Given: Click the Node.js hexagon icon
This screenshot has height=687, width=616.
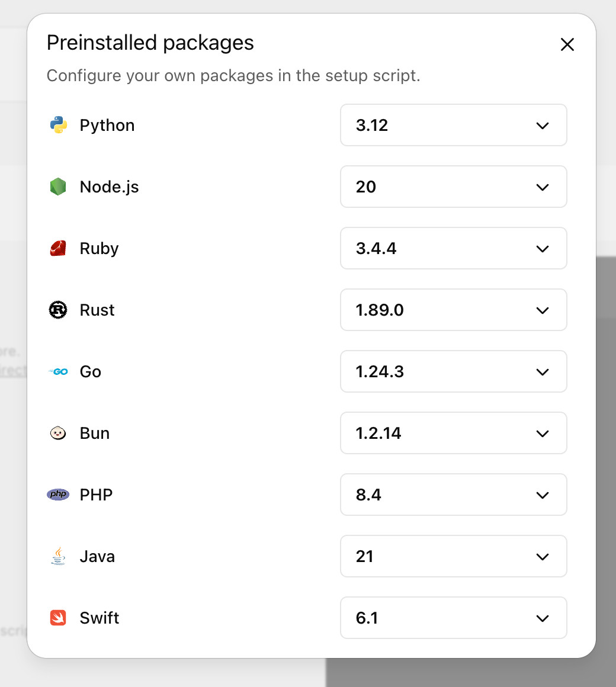Looking at the screenshot, I should [58, 187].
